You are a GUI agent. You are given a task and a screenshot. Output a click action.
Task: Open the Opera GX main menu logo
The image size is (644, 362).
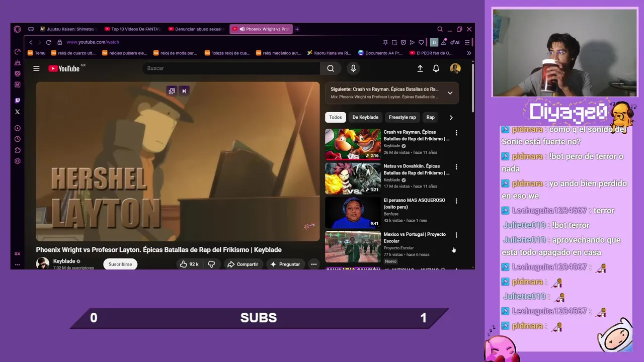(17, 29)
